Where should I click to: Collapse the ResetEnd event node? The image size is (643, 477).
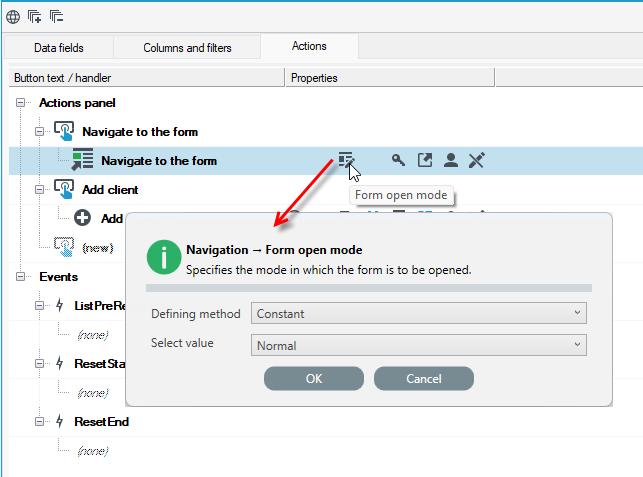(x=39, y=422)
